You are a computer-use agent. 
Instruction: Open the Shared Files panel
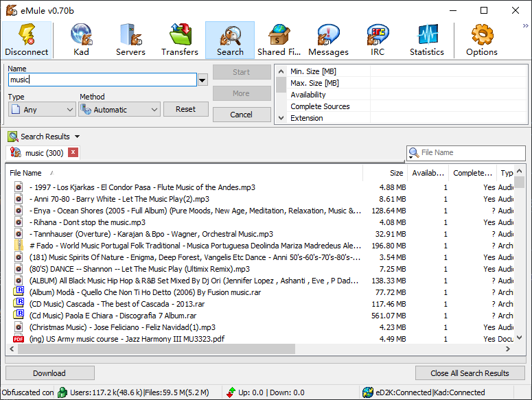(x=279, y=40)
